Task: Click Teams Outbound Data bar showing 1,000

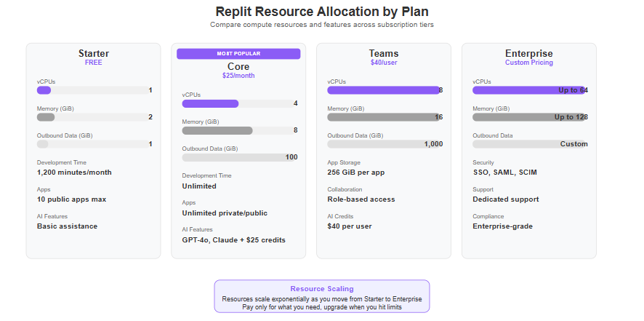Action: pos(384,144)
